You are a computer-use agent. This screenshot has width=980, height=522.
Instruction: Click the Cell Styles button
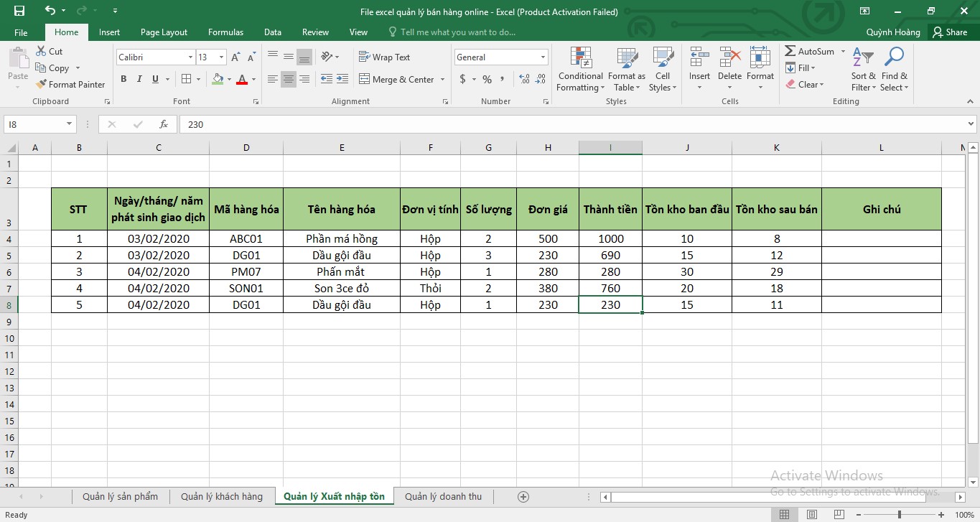point(662,68)
